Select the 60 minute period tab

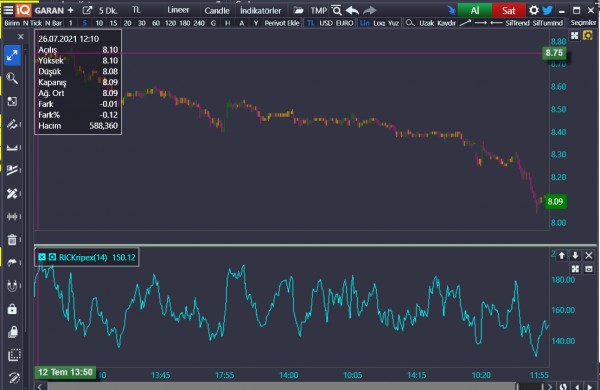[x=156, y=23]
